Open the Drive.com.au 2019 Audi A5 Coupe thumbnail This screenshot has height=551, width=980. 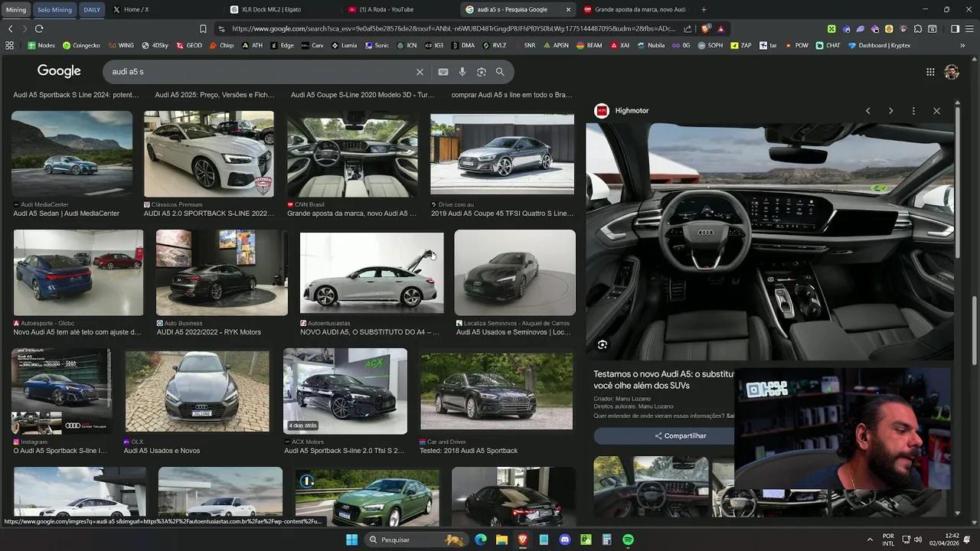(x=502, y=155)
